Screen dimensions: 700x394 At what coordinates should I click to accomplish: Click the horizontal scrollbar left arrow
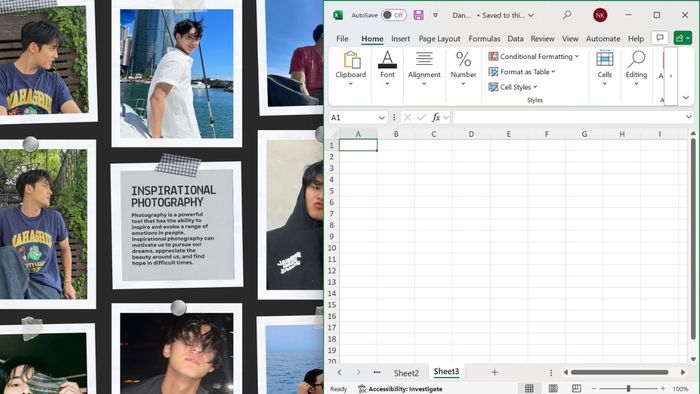tap(565, 372)
